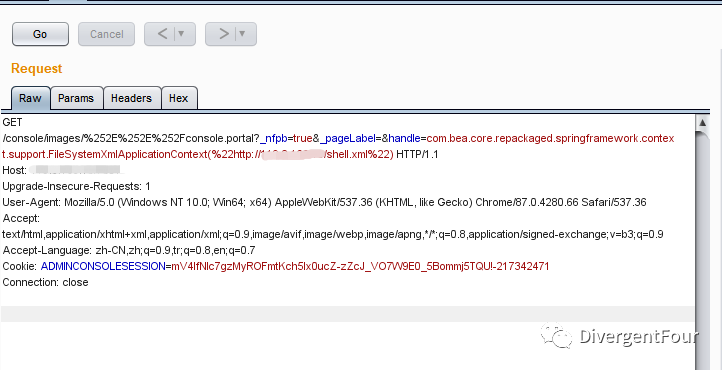This screenshot has width=722, height=370.
Task: Click the GET method text
Action: [12, 122]
